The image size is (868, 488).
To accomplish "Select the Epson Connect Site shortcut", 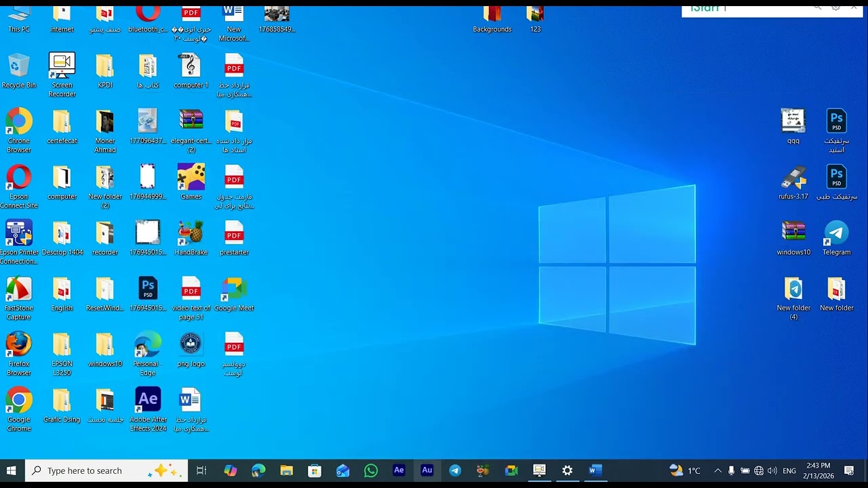I will [19, 186].
